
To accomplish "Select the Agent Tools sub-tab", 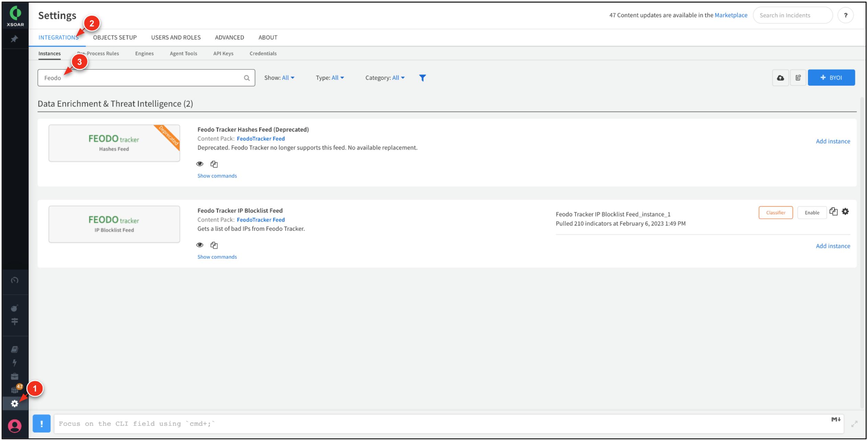I will pyautogui.click(x=183, y=54).
